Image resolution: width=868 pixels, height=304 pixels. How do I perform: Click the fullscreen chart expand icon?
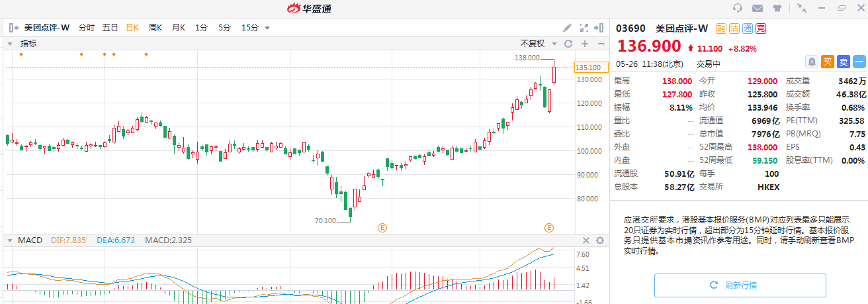[x=584, y=28]
